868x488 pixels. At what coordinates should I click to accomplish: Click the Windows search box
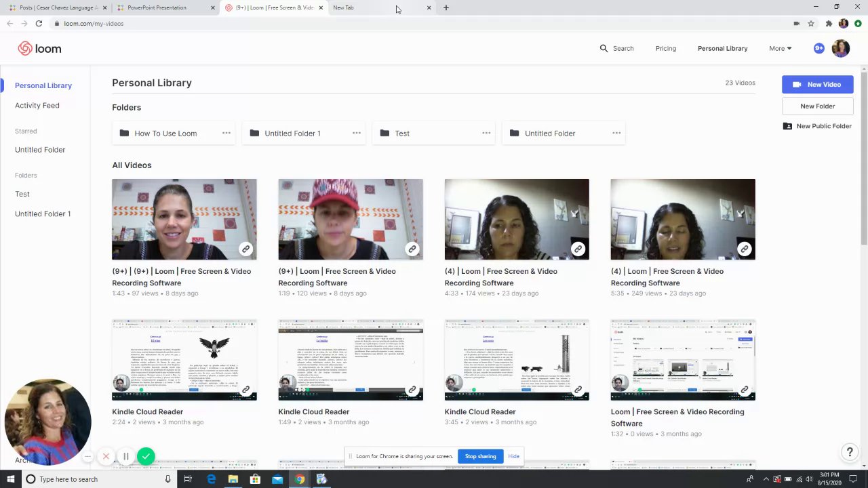coord(98,479)
